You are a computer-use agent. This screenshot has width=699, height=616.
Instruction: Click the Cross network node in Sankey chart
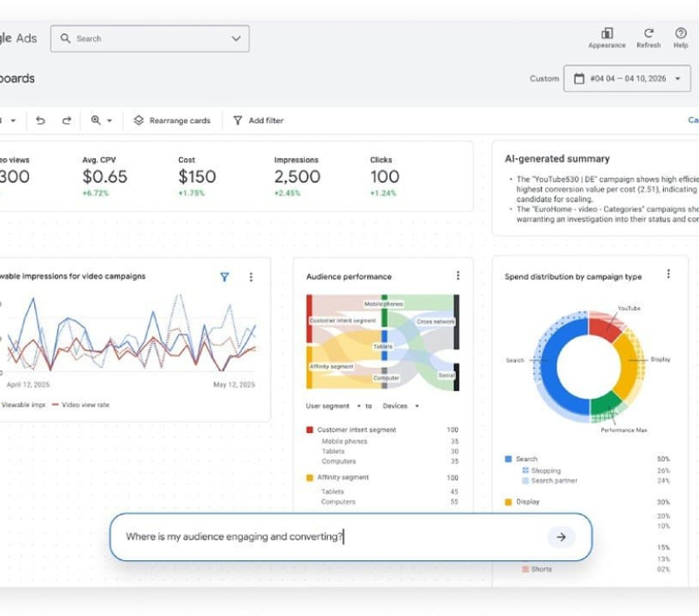coord(435,321)
